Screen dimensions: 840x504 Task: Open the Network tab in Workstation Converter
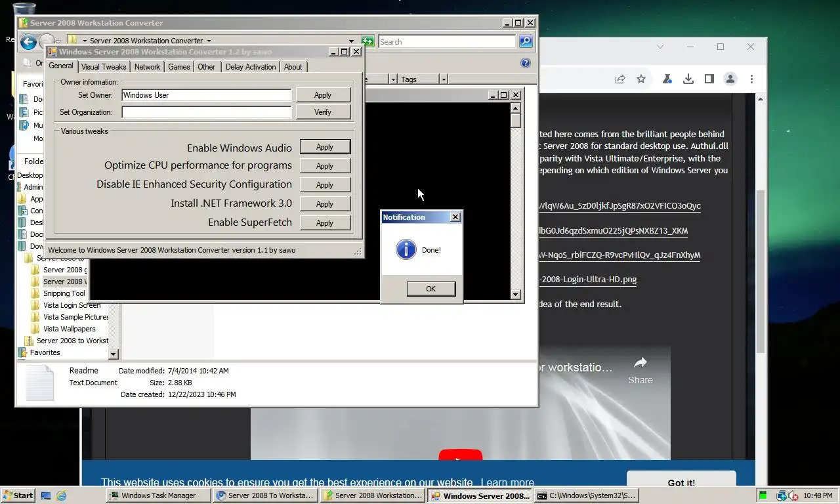[147, 67]
